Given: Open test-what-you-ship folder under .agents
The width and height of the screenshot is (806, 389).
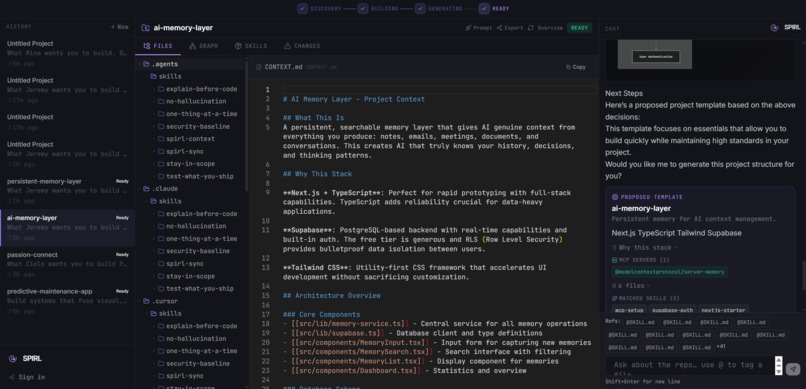Looking at the screenshot, I should click(x=195, y=176).
